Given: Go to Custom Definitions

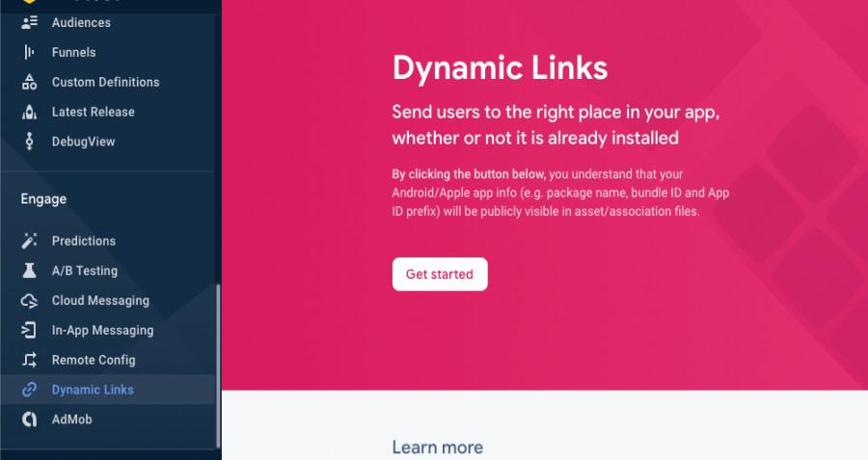Looking at the screenshot, I should [x=108, y=82].
